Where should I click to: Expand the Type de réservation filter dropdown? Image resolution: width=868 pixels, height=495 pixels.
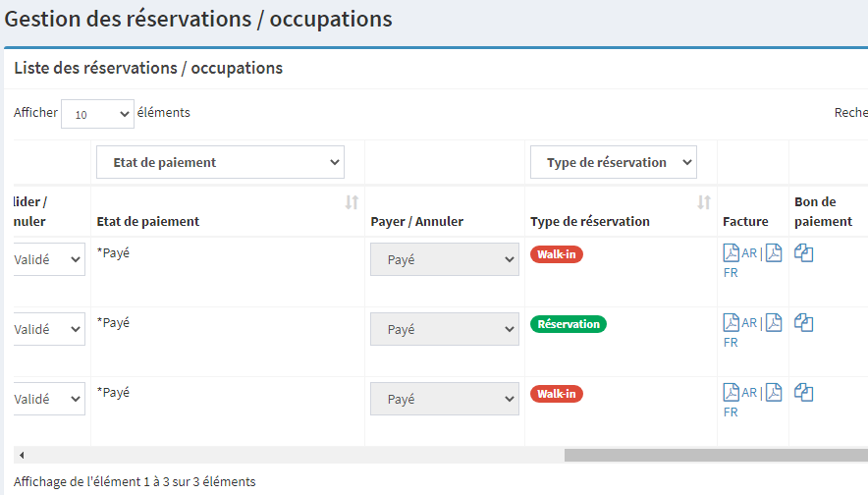tap(613, 162)
